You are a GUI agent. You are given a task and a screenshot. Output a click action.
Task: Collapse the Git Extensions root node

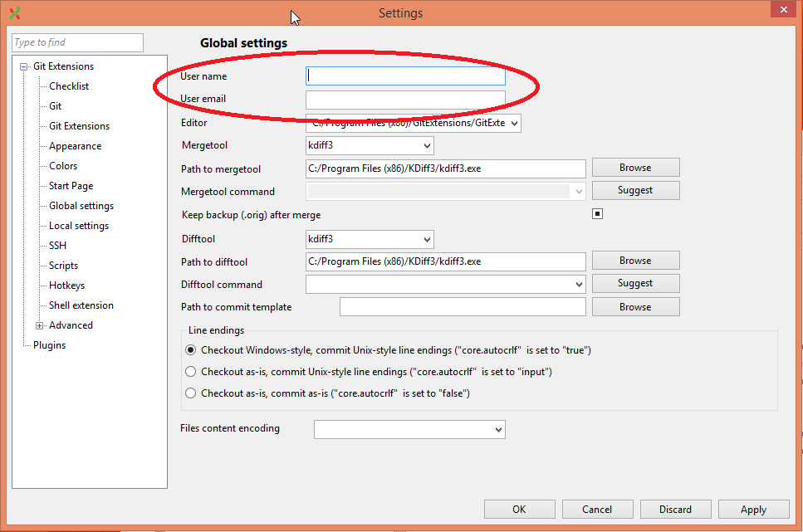(24, 66)
